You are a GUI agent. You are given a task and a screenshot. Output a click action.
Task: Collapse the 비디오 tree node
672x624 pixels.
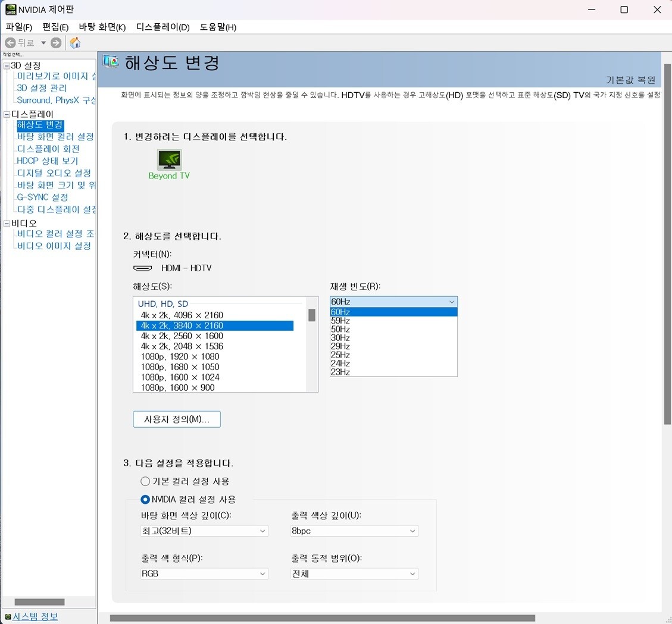coord(7,224)
